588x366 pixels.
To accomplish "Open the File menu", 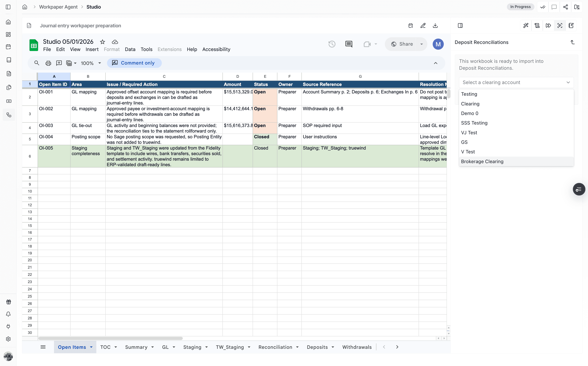I will click(47, 49).
